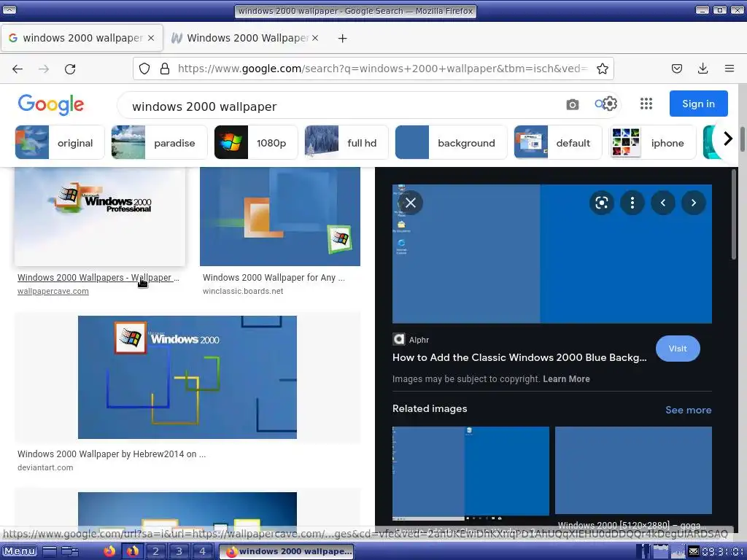Bookmark this page with the star
Viewport: 747px width, 560px height.
602,69
